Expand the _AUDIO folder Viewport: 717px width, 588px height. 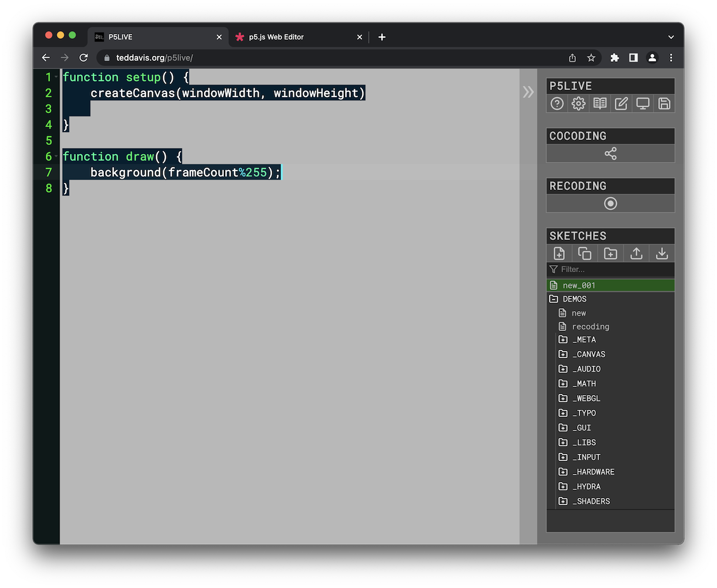pyautogui.click(x=563, y=369)
